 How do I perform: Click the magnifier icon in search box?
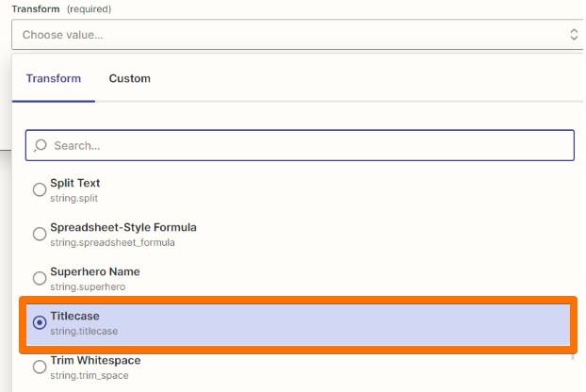pyautogui.click(x=40, y=145)
